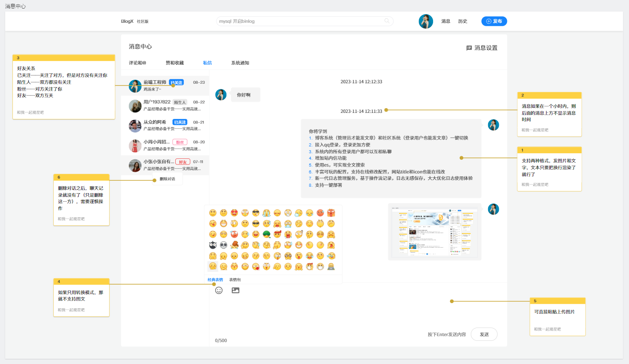
Task: Click 删除对话 to delete the conversation
Action: pyautogui.click(x=168, y=179)
